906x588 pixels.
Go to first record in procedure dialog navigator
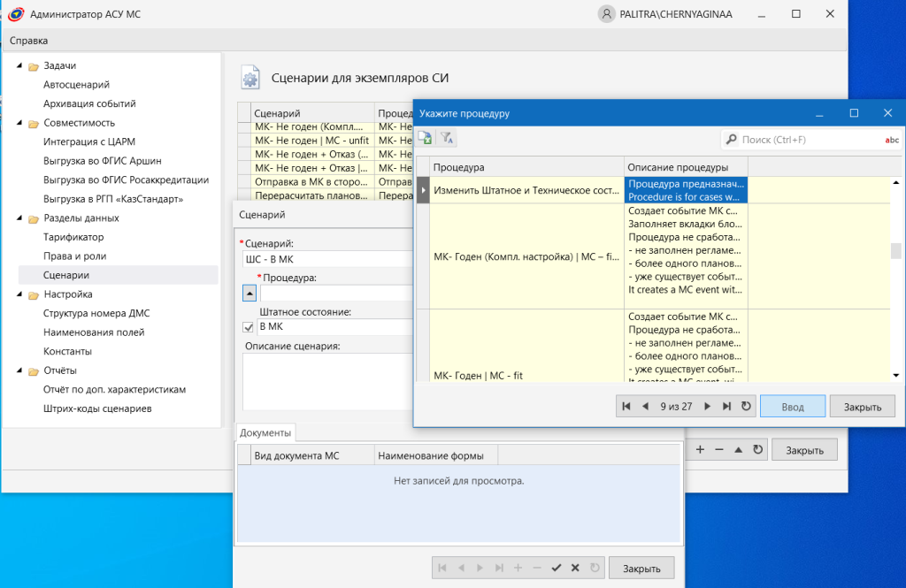626,406
